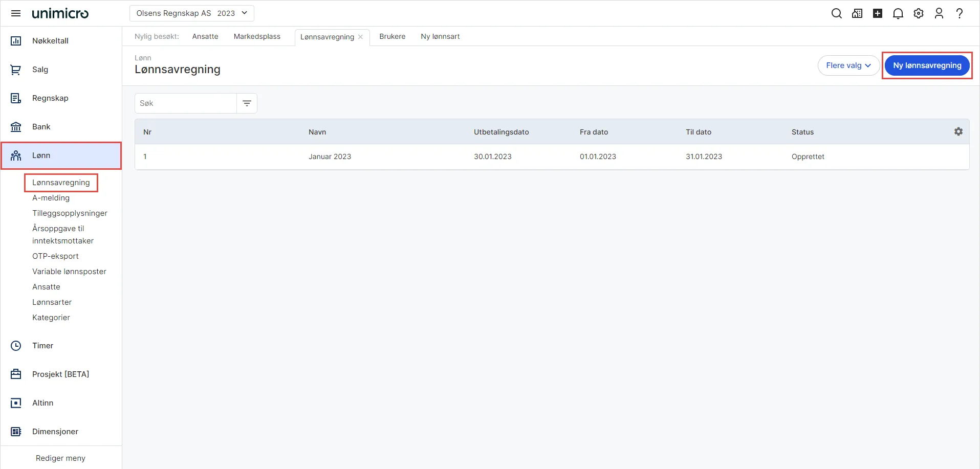Open table column settings gear
The width and height of the screenshot is (980, 469).
pos(959,131)
